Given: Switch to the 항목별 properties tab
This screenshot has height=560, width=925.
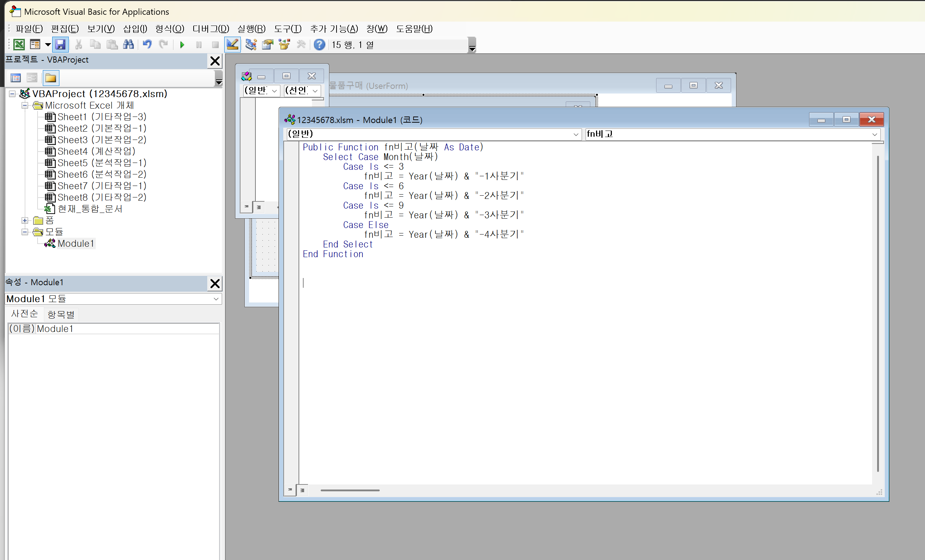Looking at the screenshot, I should click(x=61, y=314).
